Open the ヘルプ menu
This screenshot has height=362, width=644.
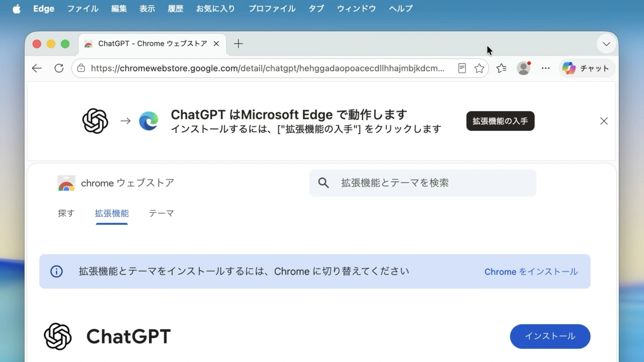pyautogui.click(x=401, y=9)
